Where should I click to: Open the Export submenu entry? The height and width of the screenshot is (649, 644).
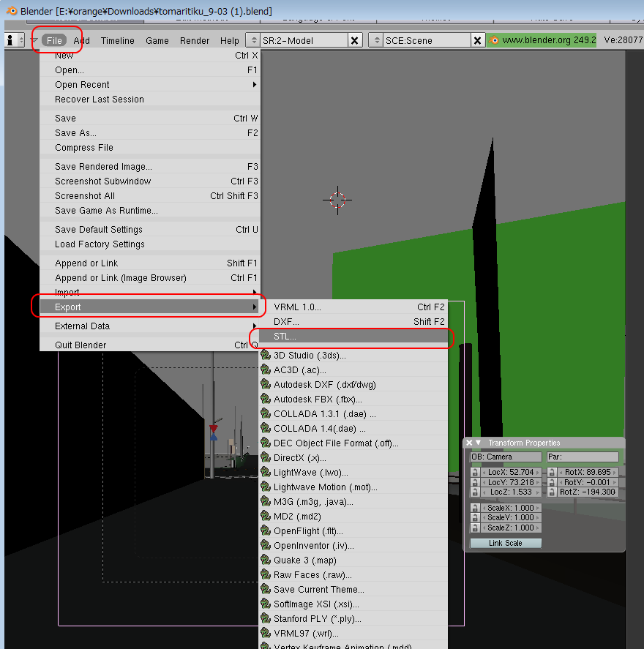coord(150,307)
